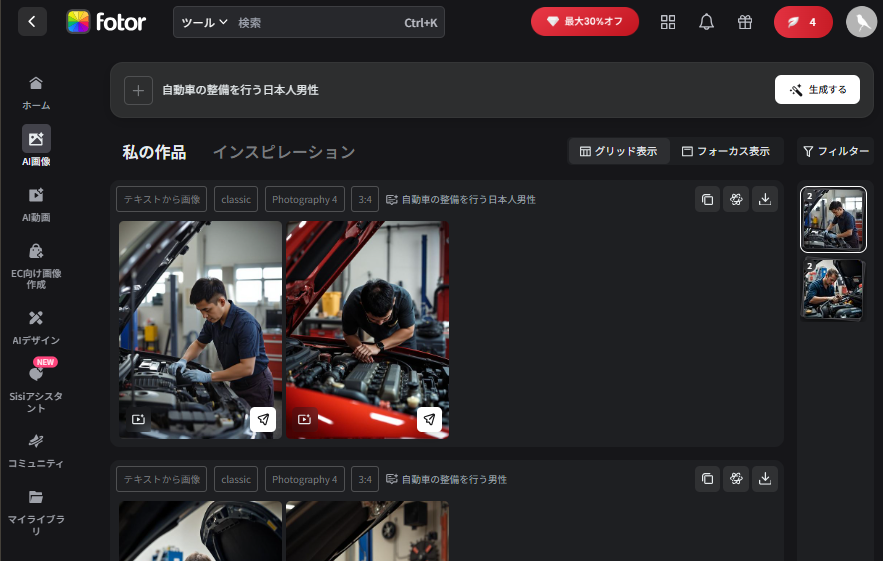Send the blue-shirt mechanic image
The height and width of the screenshot is (561, 883).
263,419
